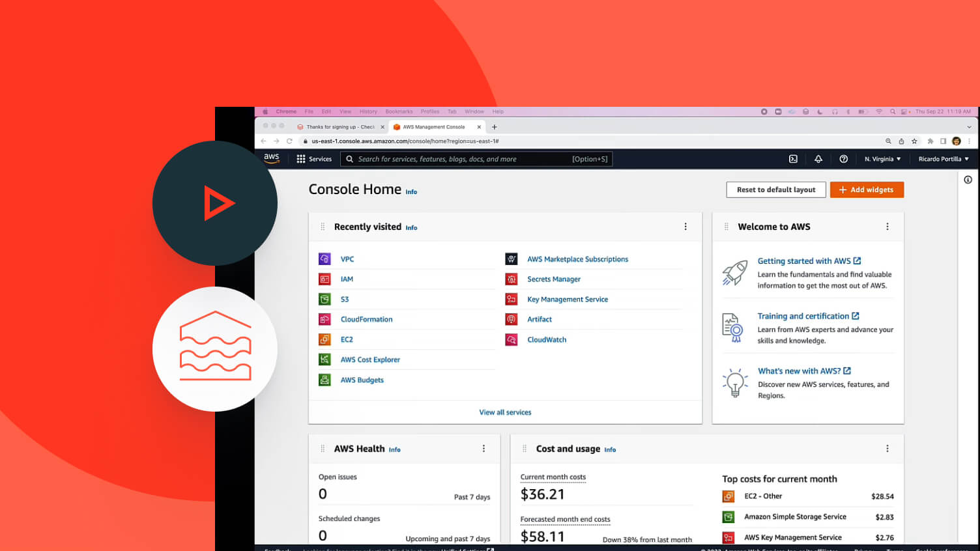
Task: Click the Artifact service icon
Action: pos(512,320)
